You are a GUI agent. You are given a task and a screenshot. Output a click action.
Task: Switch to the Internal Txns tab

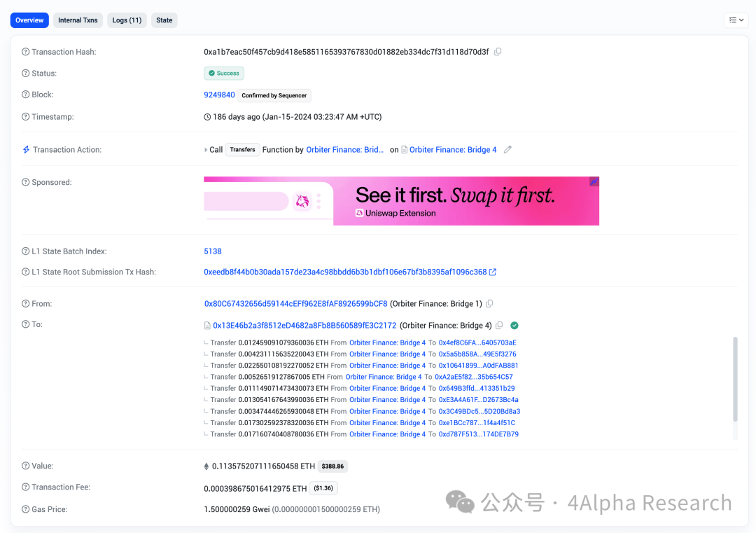pyautogui.click(x=78, y=20)
